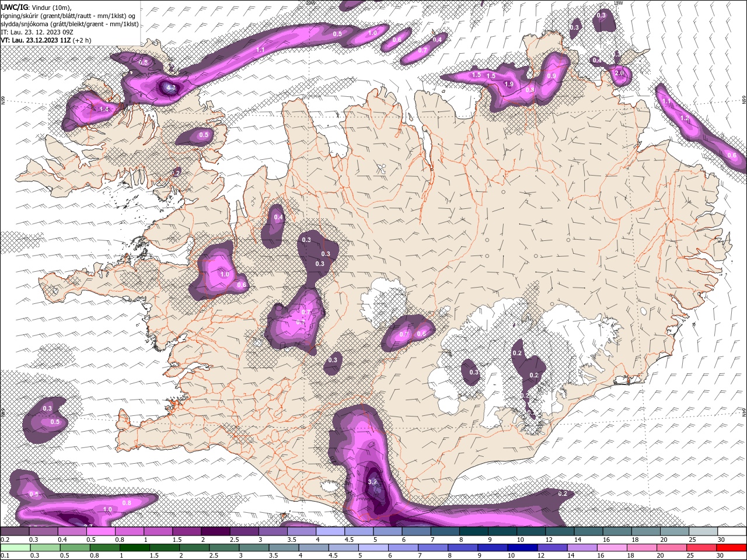The height and width of the screenshot is (560, 747).
Task: Click the 1.2 precipitation value label
Action: pyautogui.click(x=685, y=118)
